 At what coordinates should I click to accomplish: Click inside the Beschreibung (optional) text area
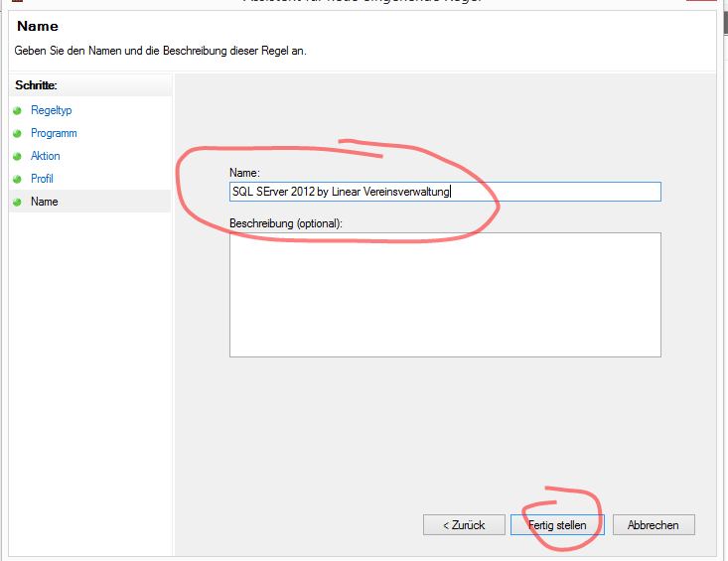pos(445,295)
